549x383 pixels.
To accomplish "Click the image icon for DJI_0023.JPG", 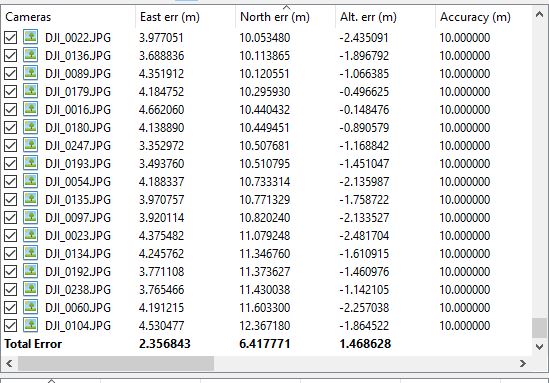I will (x=30, y=235).
